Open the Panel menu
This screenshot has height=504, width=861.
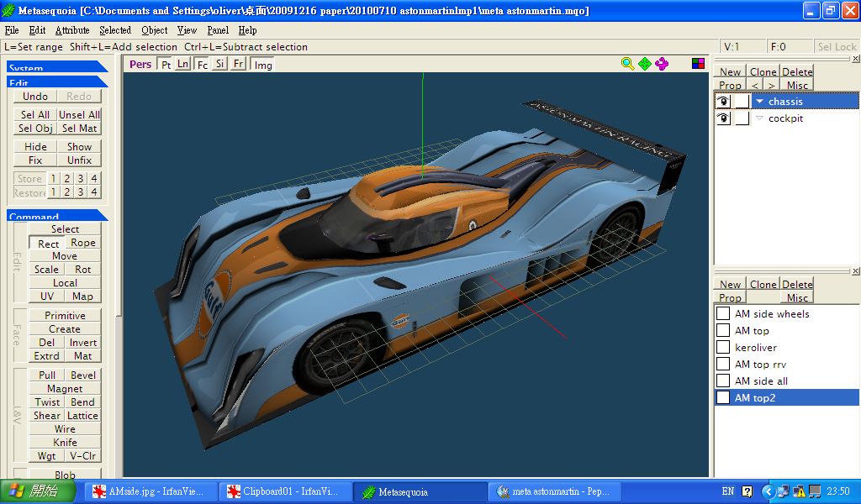218,30
